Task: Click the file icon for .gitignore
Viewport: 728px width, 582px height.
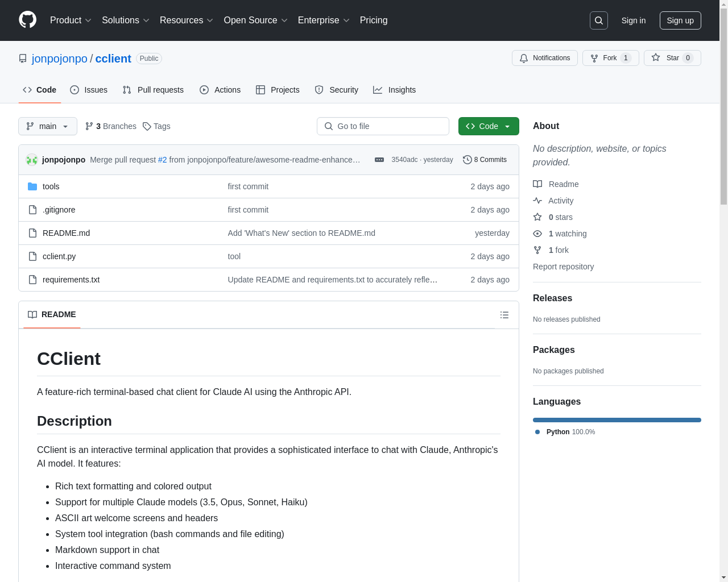Action: [32, 210]
